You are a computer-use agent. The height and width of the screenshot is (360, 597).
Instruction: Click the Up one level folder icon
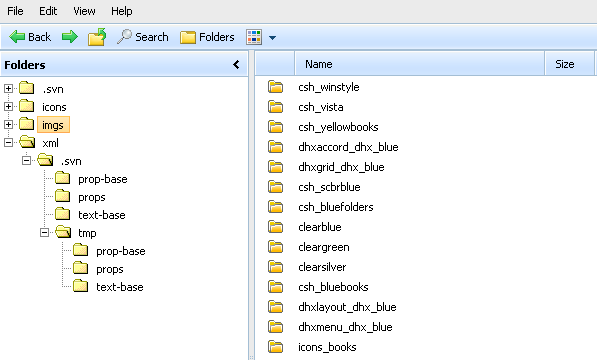coord(97,37)
